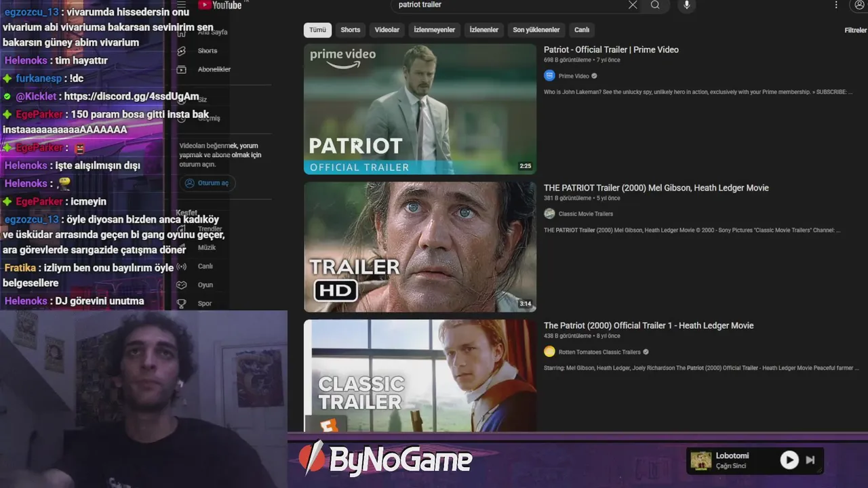The image size is (868, 488).
Task: Click the Lobotomi album art
Action: (x=701, y=461)
